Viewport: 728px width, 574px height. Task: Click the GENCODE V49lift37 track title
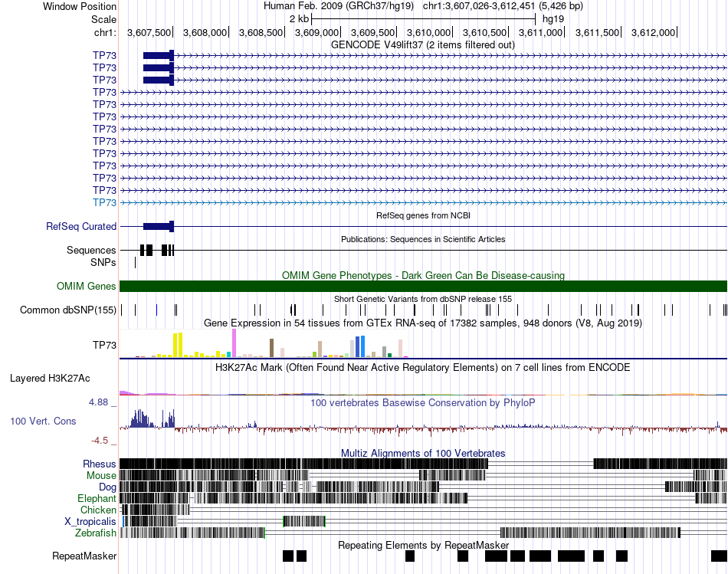coord(422,45)
